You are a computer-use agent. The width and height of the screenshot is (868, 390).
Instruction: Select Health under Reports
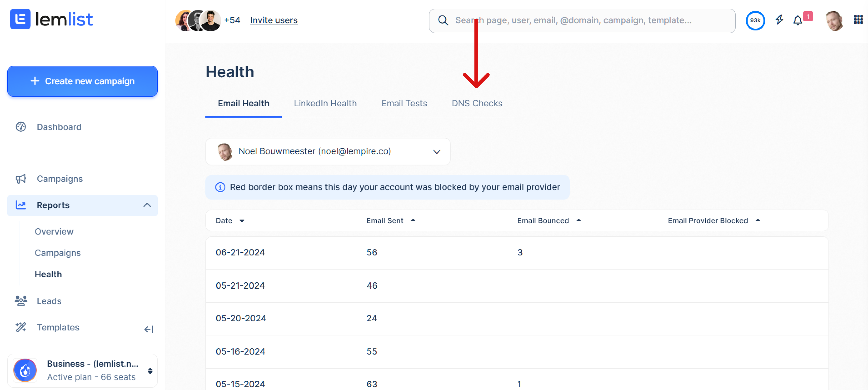click(x=48, y=274)
